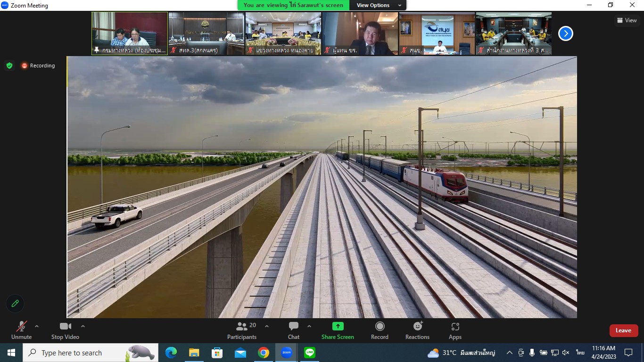Expand the arrow next to Participants
This screenshot has width=644, height=362.
(267, 326)
